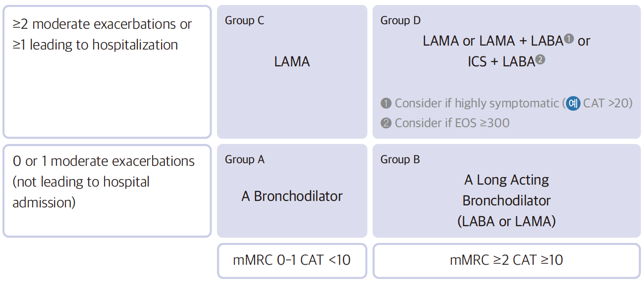
Task: Click superscript footnote marker 2 after ICS + LABA
Action: pos(540,59)
